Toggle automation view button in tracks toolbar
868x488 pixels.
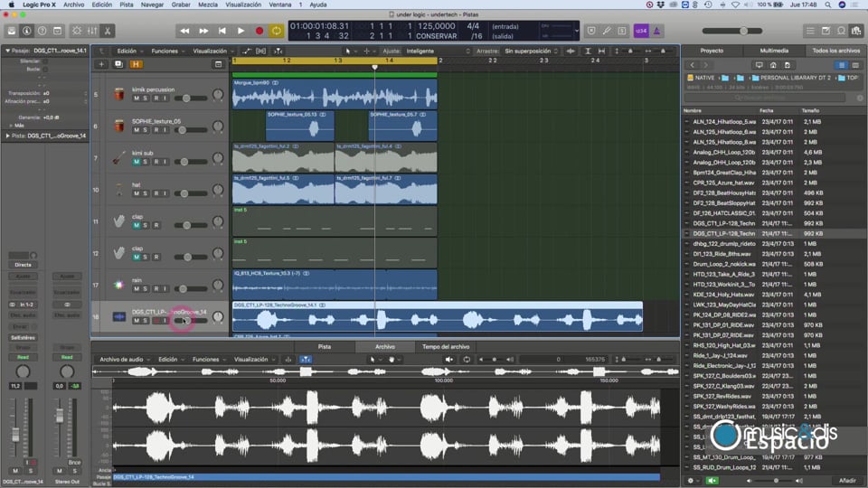pyautogui.click(x=246, y=51)
